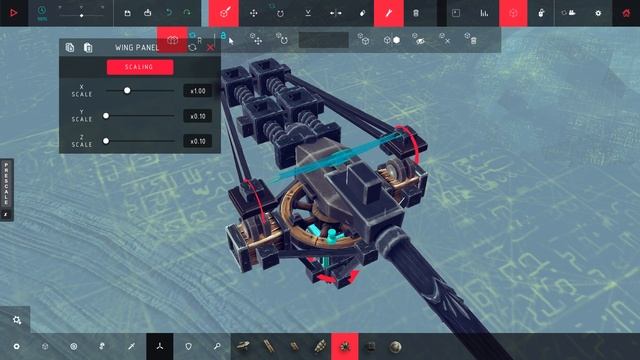The width and height of the screenshot is (640, 360).
Task: Select the red highlighted block thumbnail
Action: pyautogui.click(x=345, y=346)
